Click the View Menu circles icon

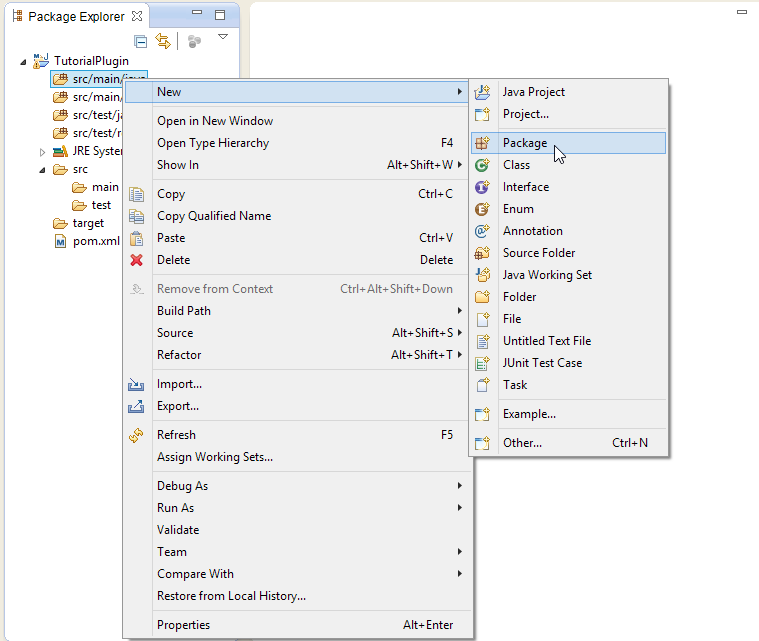(194, 42)
